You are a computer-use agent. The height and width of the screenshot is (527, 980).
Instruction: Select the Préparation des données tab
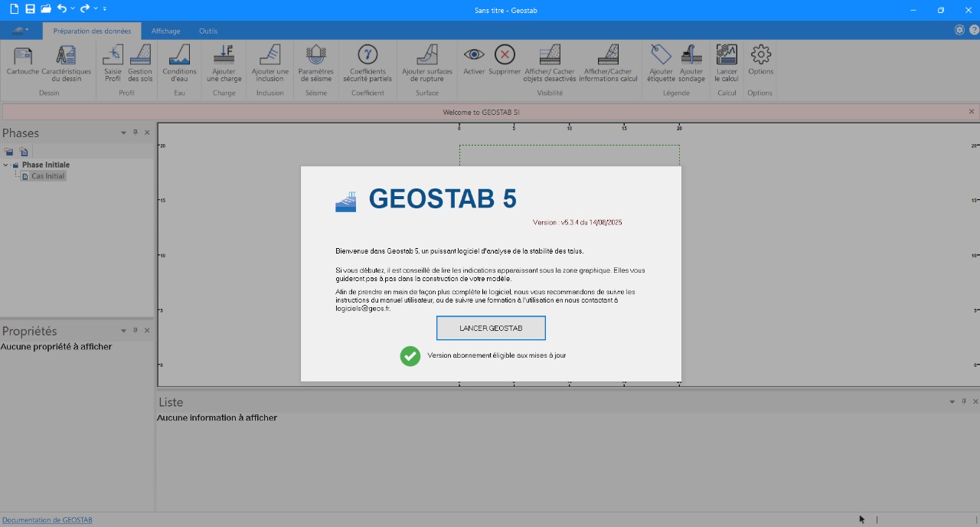pos(92,31)
